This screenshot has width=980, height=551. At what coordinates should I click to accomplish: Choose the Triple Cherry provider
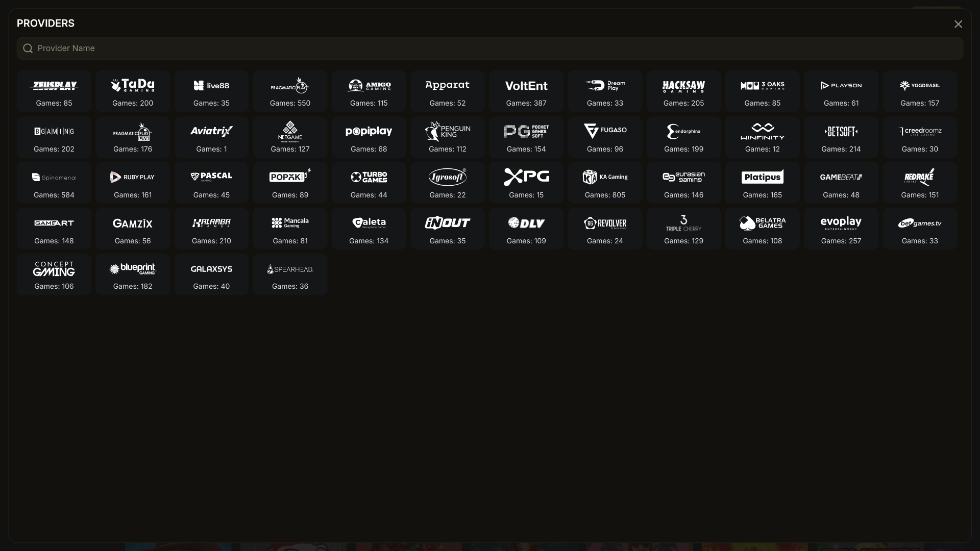pos(683,229)
